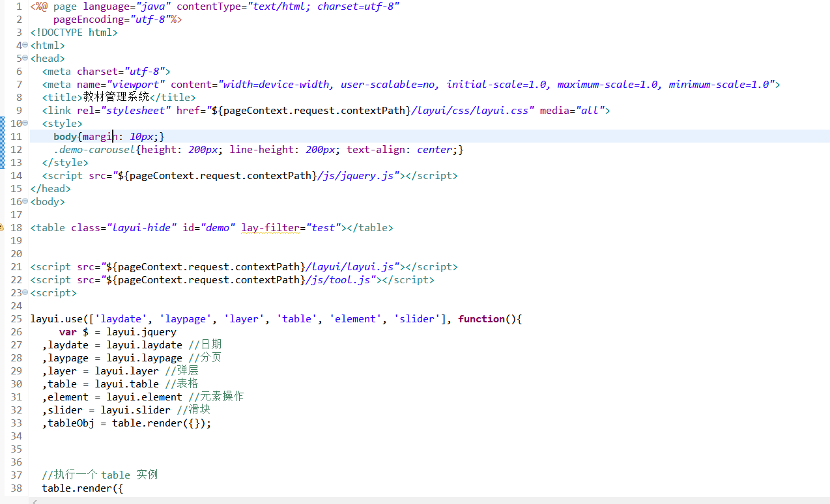Collapse the html tag fold on line 4
This screenshot has width=830, height=504.
[x=25, y=45]
